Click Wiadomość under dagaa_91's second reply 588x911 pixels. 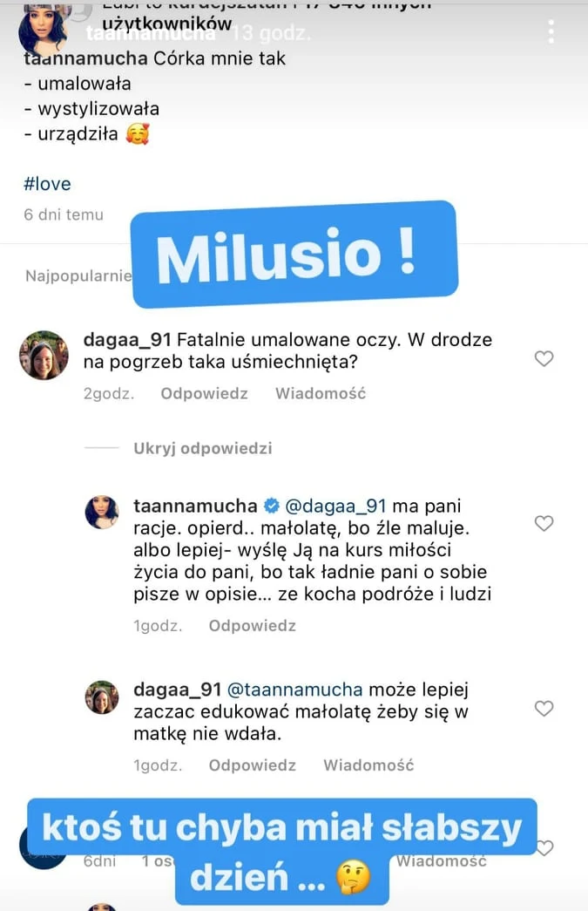[x=368, y=765]
